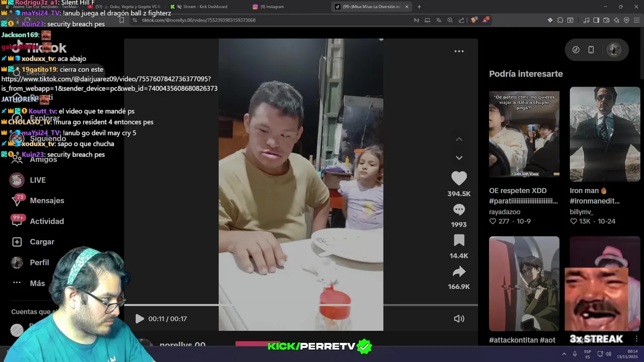Viewport: 644px width, 362px height.
Task: Click the share page icon in address bar
Action: coord(461,20)
